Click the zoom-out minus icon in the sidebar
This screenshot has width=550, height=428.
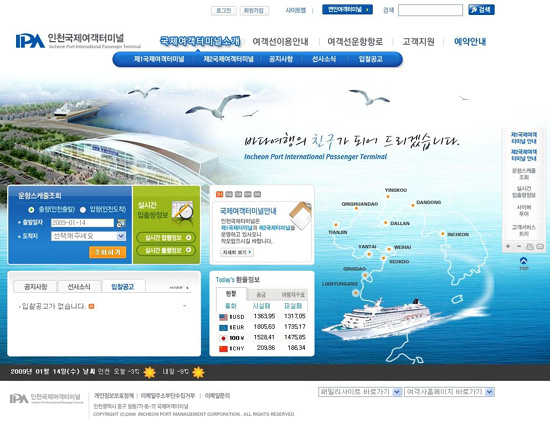click(x=519, y=246)
